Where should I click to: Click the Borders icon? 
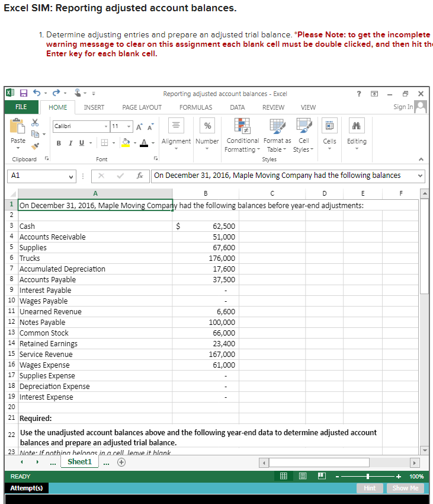coord(104,143)
